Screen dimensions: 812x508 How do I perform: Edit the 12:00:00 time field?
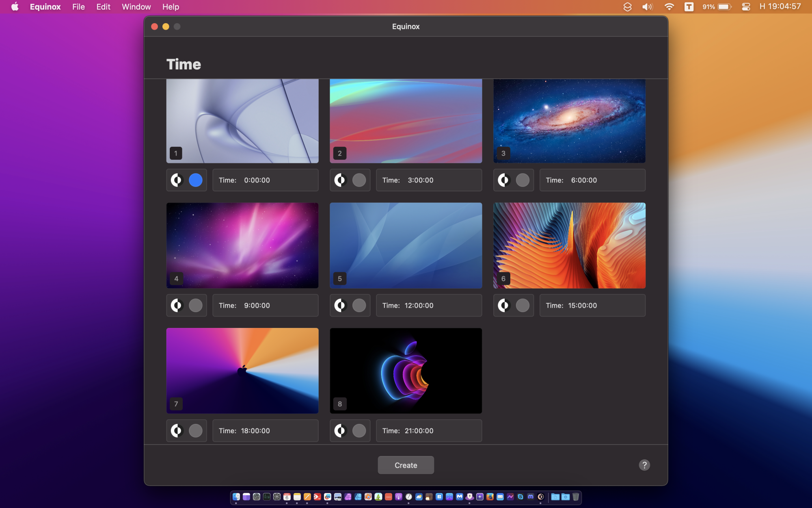pyautogui.click(x=429, y=305)
